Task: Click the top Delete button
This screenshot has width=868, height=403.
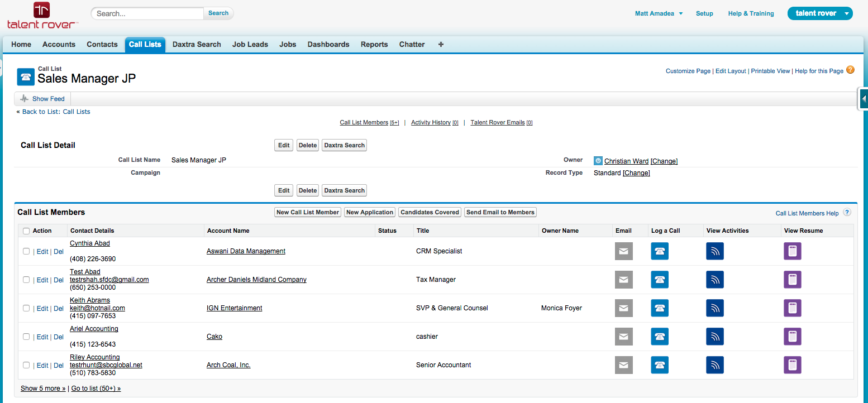Action: (308, 145)
